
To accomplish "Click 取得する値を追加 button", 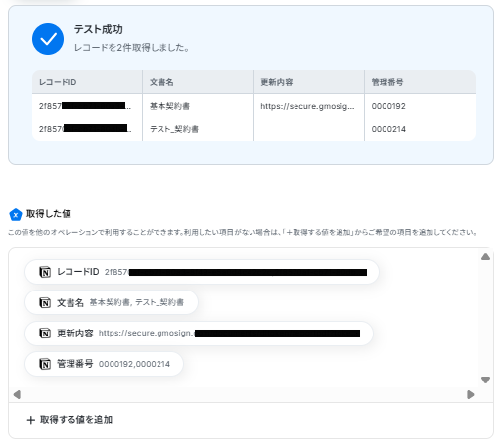I will coord(69,420).
